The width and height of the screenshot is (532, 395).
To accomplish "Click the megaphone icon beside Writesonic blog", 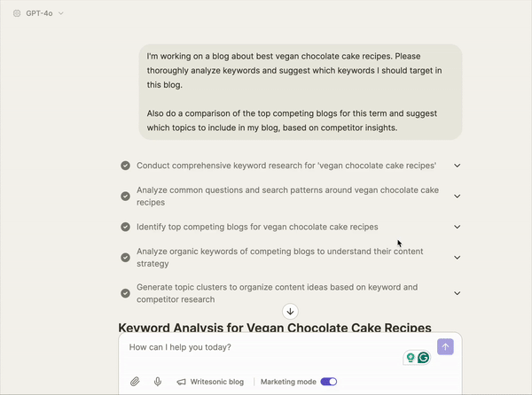I will (181, 382).
